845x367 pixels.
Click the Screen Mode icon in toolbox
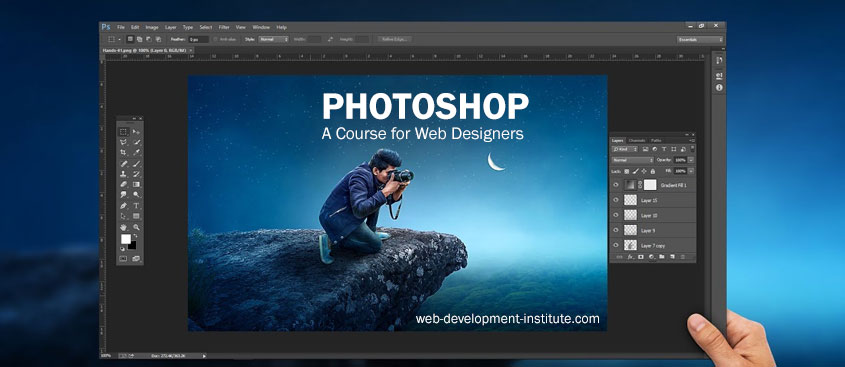point(136,258)
